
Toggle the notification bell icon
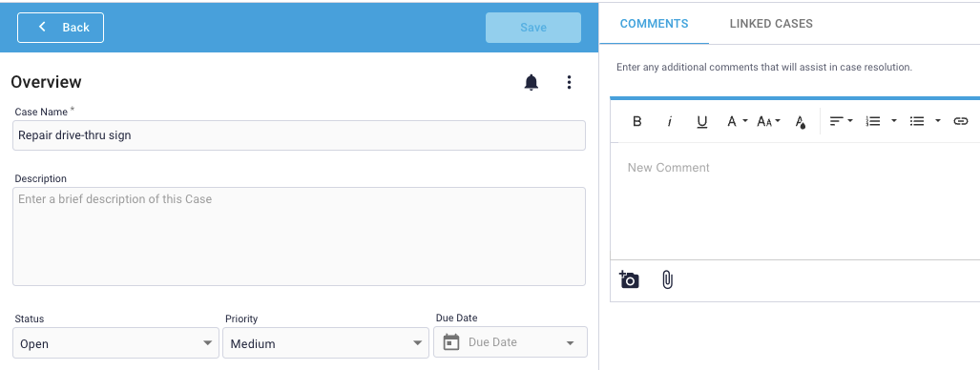pyautogui.click(x=532, y=83)
